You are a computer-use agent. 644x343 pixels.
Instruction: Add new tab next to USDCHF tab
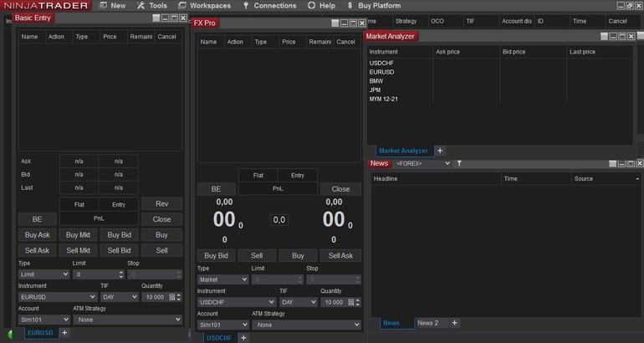pyautogui.click(x=243, y=338)
